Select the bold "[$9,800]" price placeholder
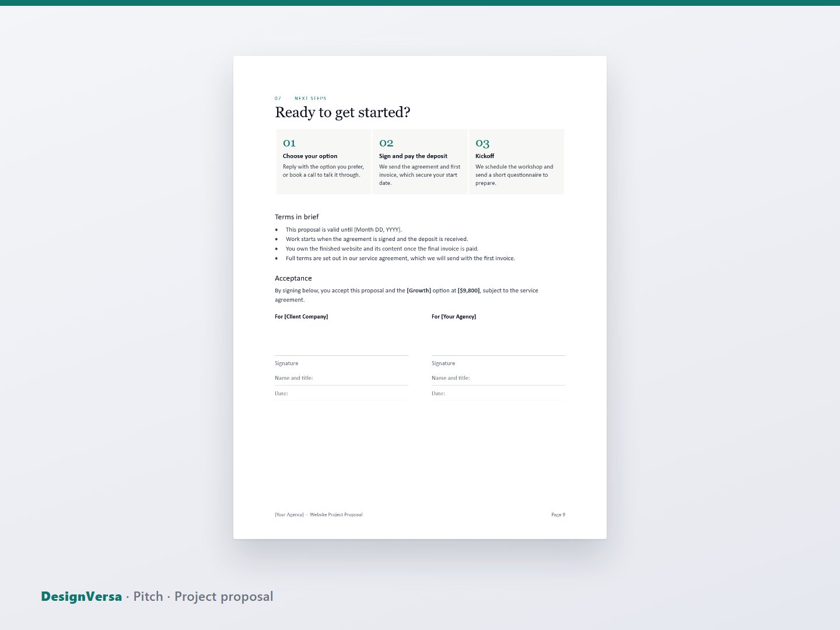This screenshot has height=630, width=840. [x=469, y=290]
